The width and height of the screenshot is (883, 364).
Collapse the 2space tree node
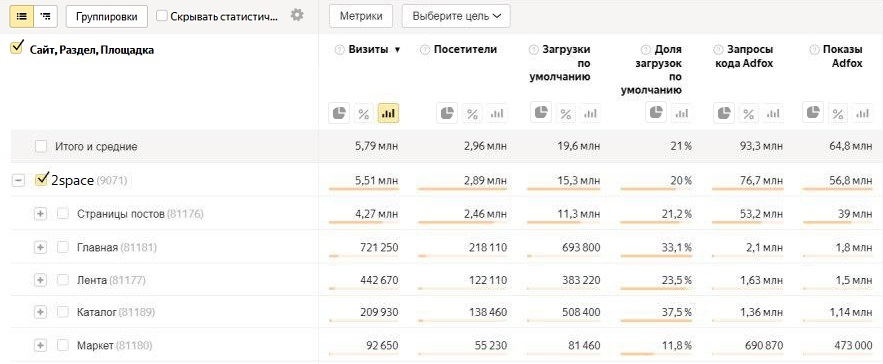(x=19, y=181)
